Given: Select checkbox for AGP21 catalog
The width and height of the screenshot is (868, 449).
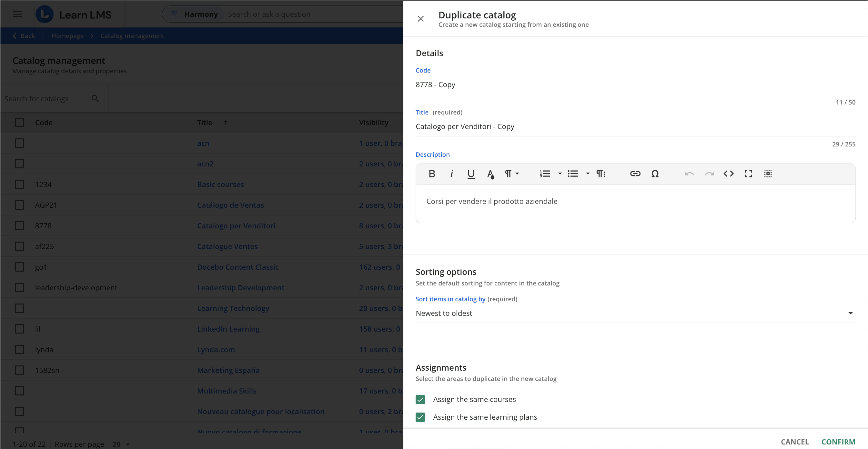Looking at the screenshot, I should (20, 205).
